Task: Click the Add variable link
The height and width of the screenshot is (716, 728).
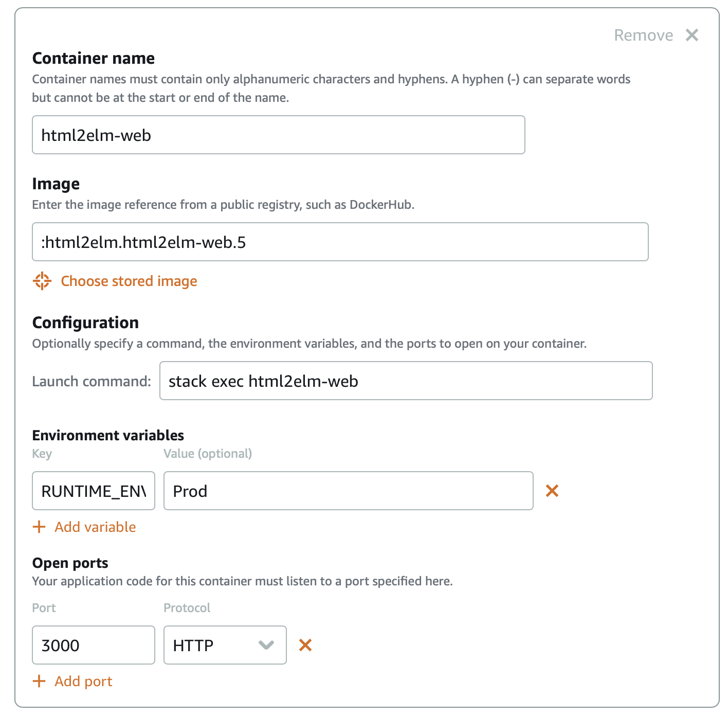Action: (95, 527)
